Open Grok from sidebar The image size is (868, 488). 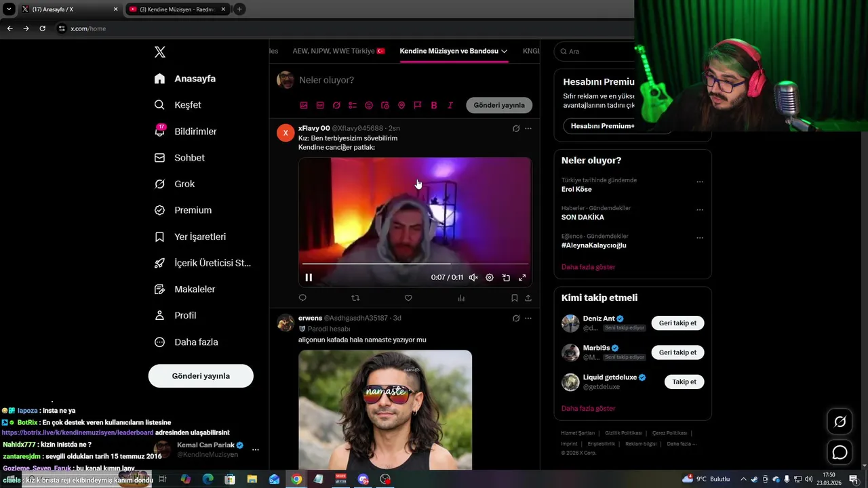point(174,184)
